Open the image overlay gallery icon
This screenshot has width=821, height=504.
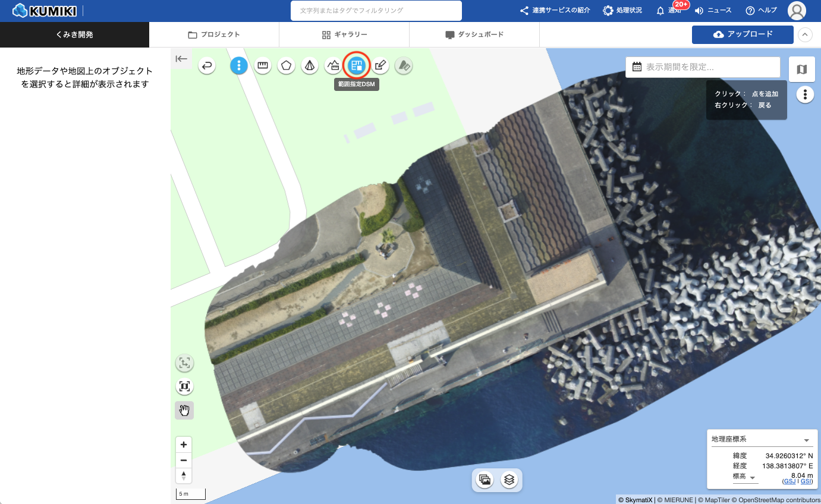tap(485, 480)
